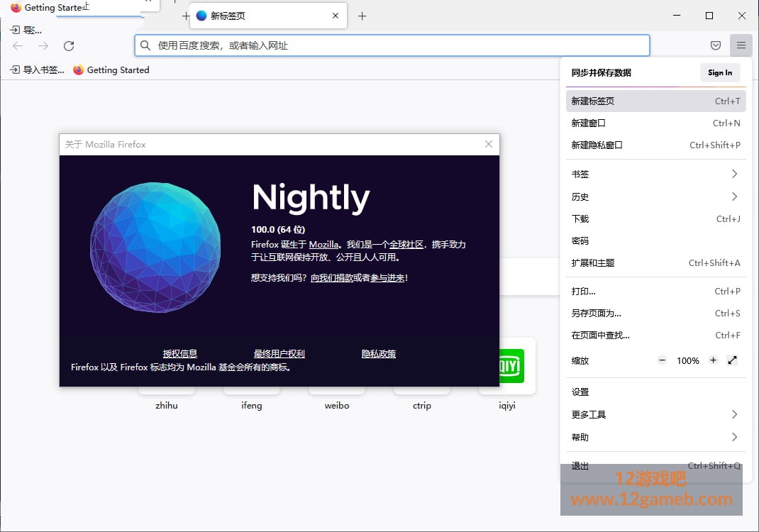
Task: Open the 授权信息 link
Action: pyautogui.click(x=180, y=354)
